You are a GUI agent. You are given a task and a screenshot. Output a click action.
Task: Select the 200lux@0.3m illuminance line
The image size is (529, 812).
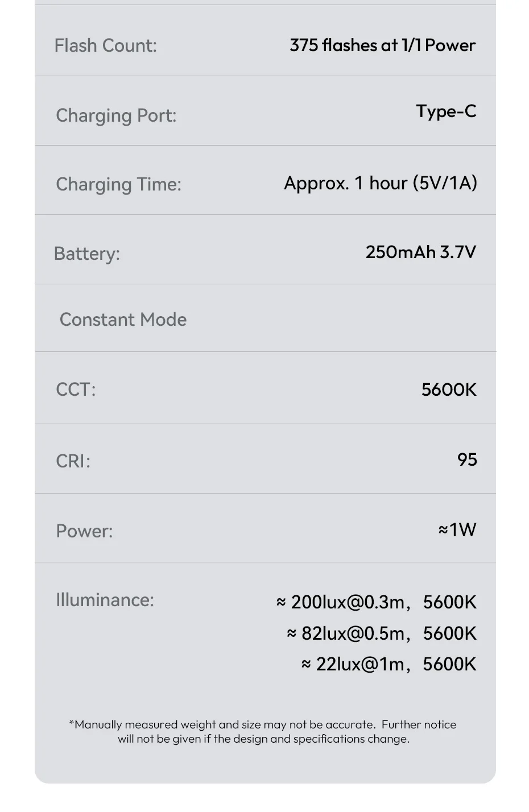click(376, 602)
